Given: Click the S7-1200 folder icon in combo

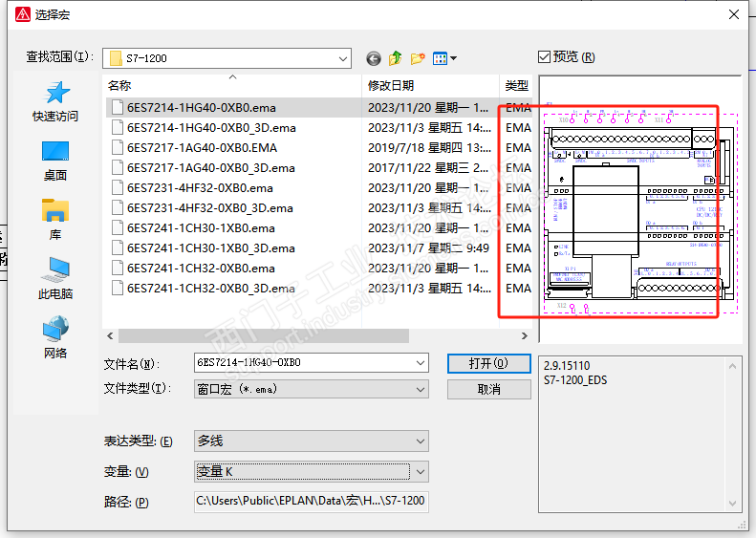Looking at the screenshot, I should [x=116, y=58].
